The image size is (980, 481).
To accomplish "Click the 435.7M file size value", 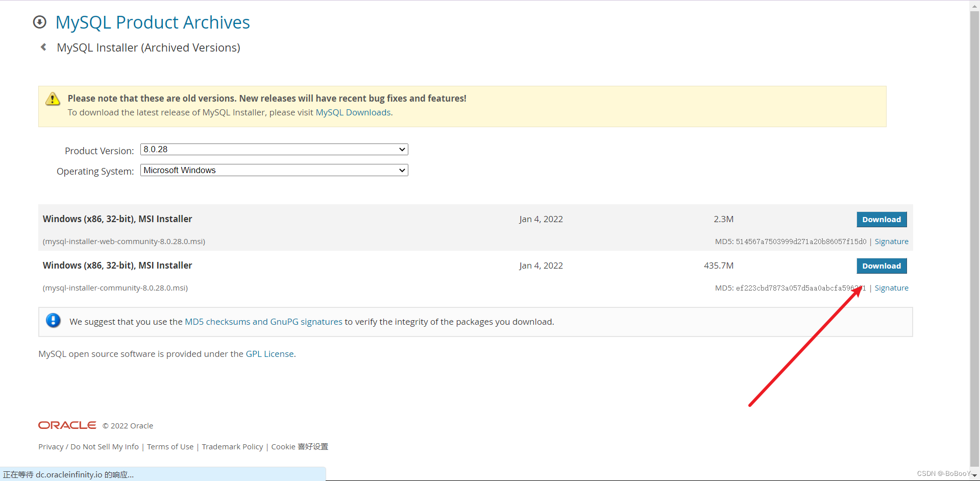I will coord(719,266).
